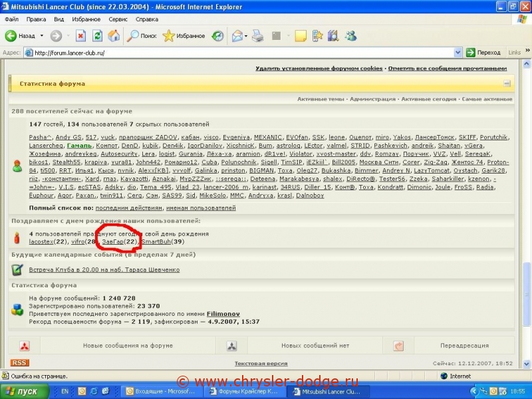Screen dimensions: 532x399
Task: Refresh the page with green arrows icon
Action: pyautogui.click(x=97, y=36)
